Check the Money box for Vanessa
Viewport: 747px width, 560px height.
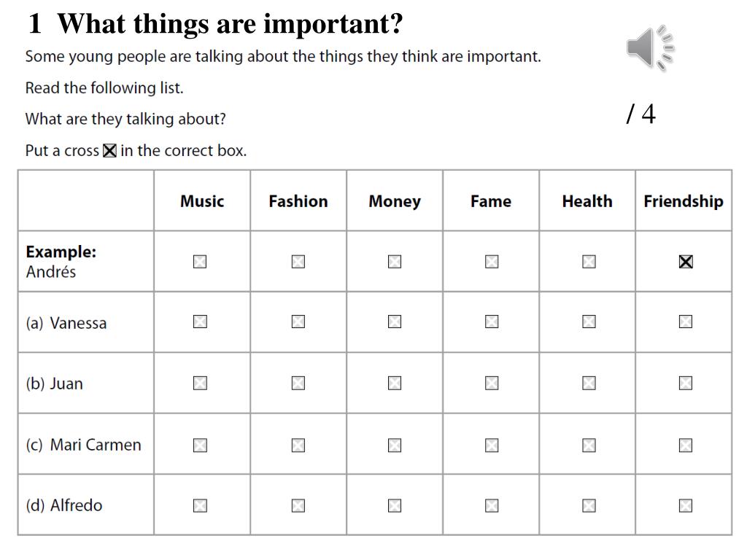click(x=395, y=322)
